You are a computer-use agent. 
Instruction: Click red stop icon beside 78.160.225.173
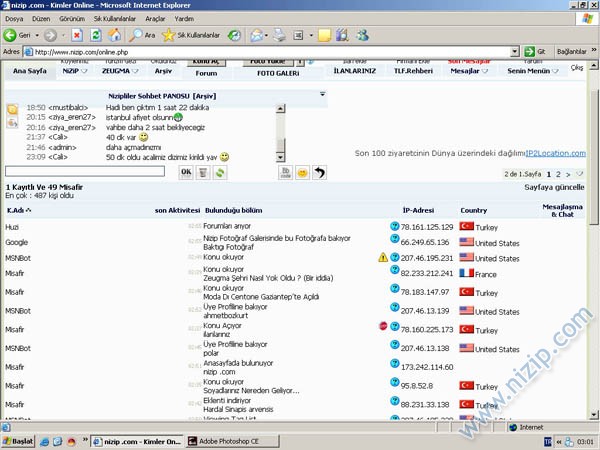tap(383, 326)
